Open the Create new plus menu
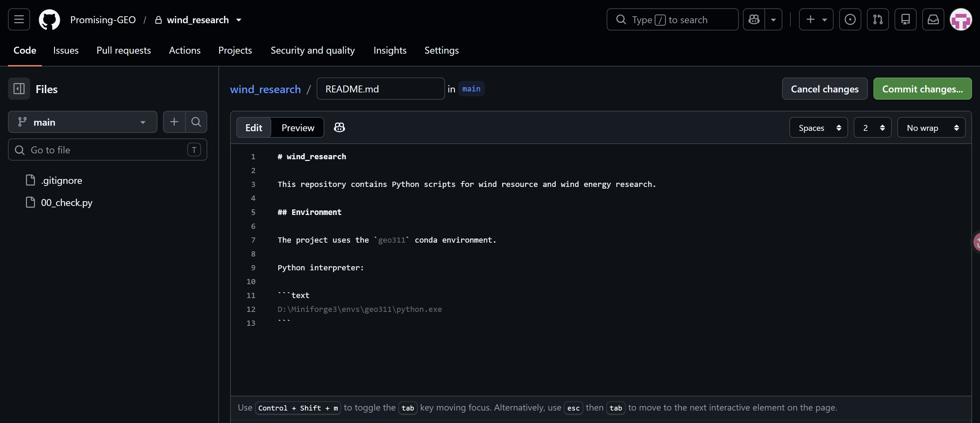Viewport: 980px width, 423px height. tap(816, 19)
